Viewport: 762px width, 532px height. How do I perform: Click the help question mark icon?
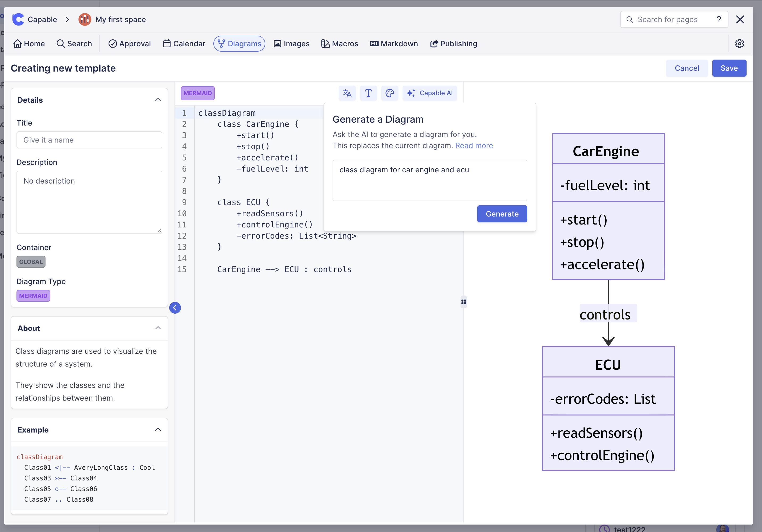click(719, 20)
